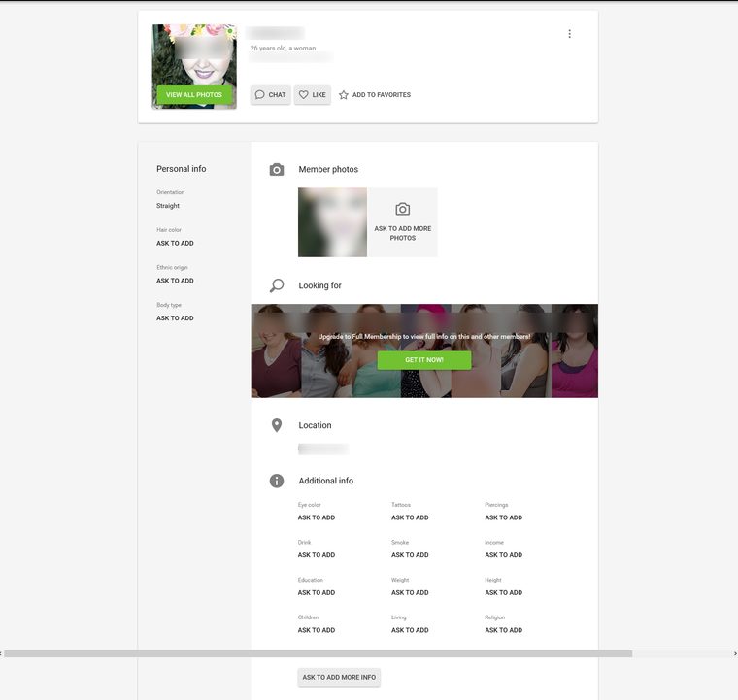Click Ask to Add under Living
Viewport: 738px width, 700px height.
410,630
